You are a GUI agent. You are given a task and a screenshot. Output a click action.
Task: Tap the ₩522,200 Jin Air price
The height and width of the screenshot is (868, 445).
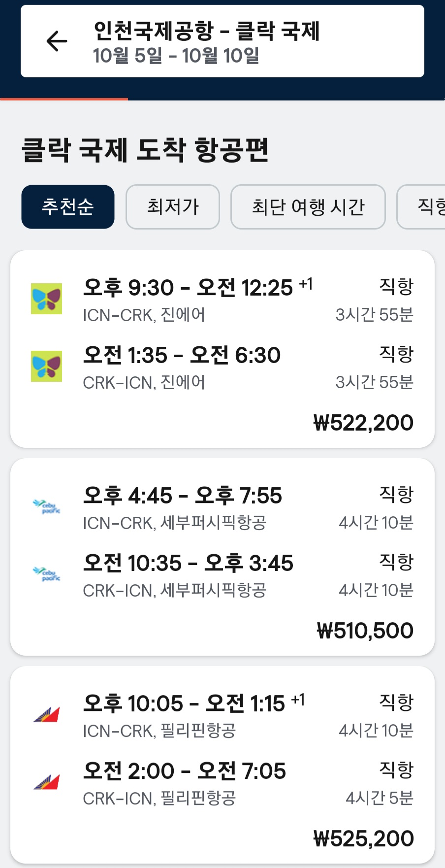(363, 423)
